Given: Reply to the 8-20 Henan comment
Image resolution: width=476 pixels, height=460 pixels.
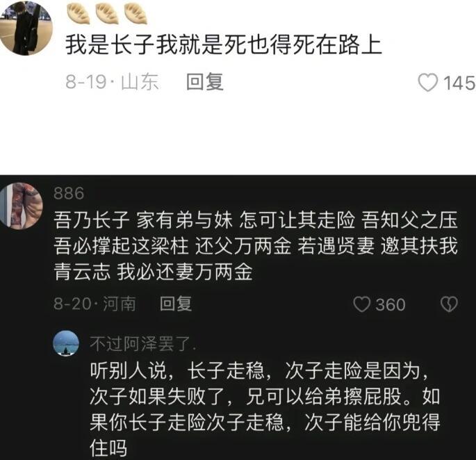Looking at the screenshot, I should pos(176,304).
